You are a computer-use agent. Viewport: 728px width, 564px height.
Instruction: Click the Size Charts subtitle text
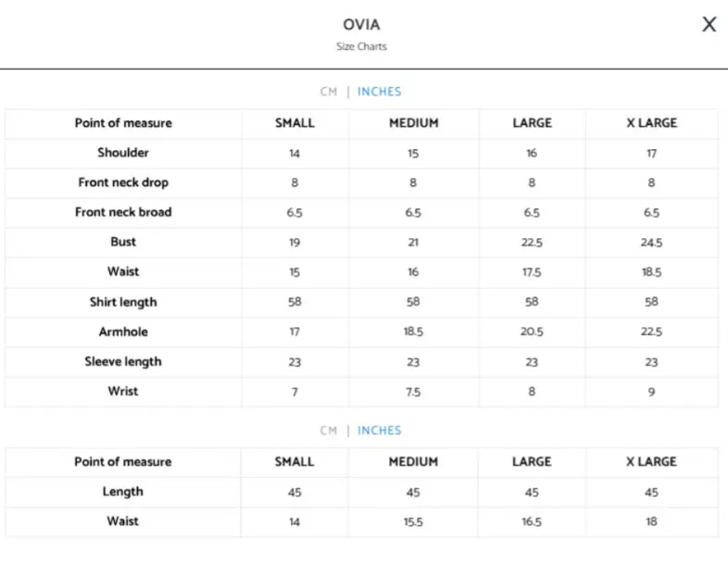pos(361,46)
